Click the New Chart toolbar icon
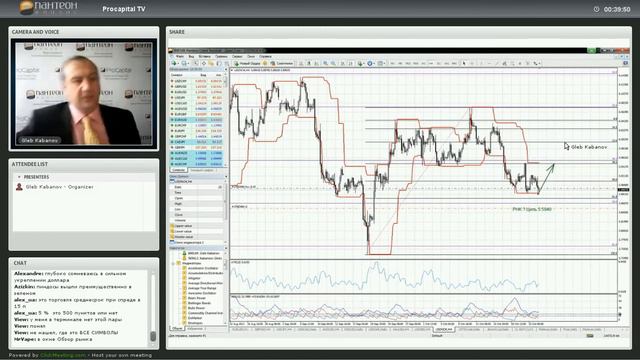640x360 pixels. click(x=174, y=63)
